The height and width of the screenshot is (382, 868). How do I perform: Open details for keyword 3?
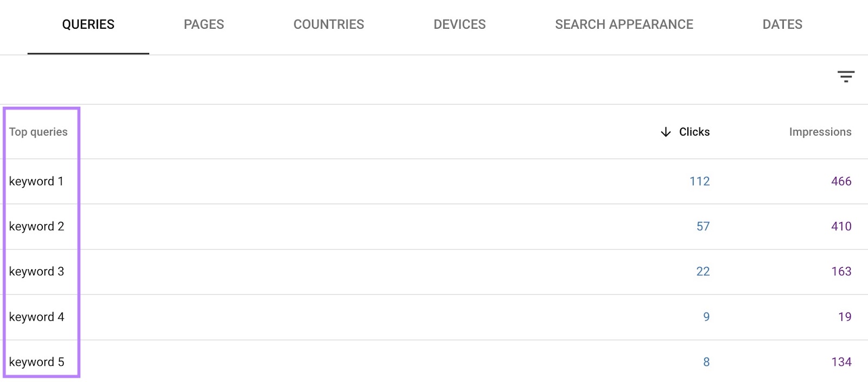pyautogui.click(x=36, y=271)
